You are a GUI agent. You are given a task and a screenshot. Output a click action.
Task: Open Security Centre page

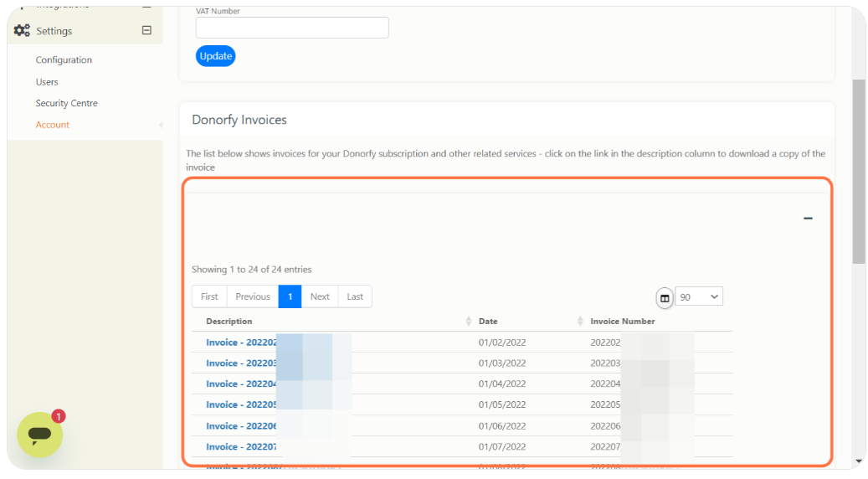pos(66,103)
